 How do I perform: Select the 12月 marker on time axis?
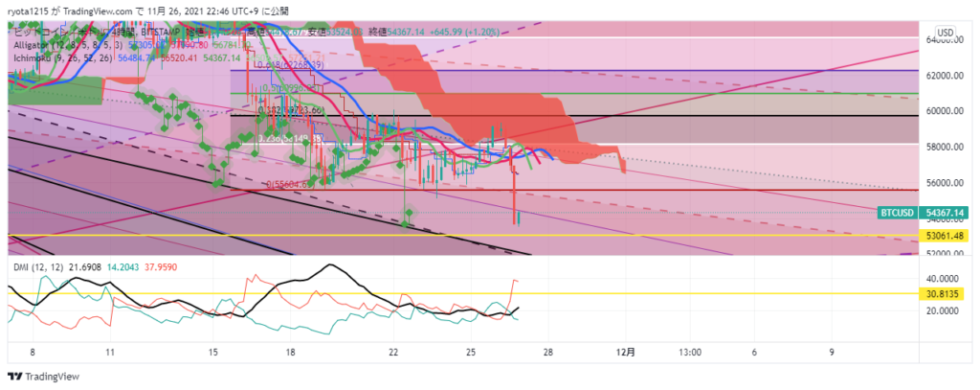(x=624, y=352)
